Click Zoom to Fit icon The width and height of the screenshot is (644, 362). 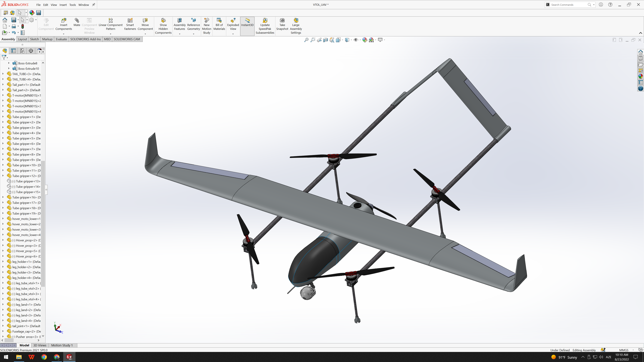(x=306, y=40)
